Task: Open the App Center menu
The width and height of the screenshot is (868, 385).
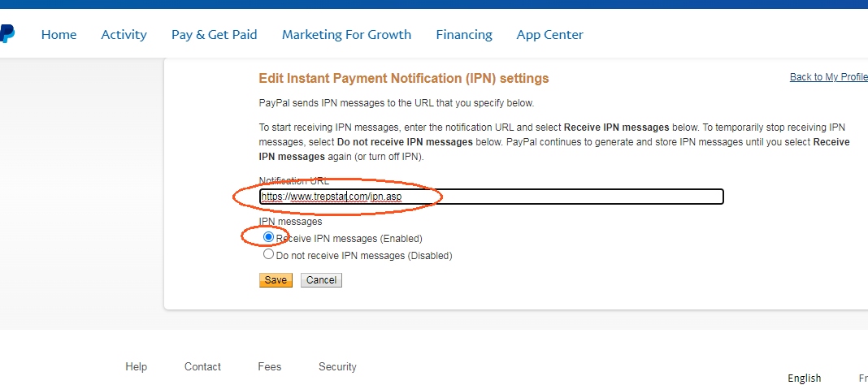Action: (x=549, y=35)
